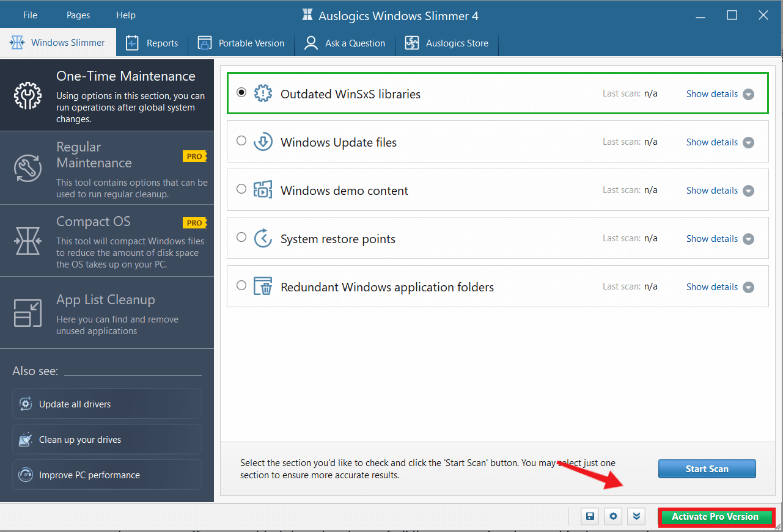Screen dimensions: 783x532
Task: Select the Windows demo content radio button
Action: 241,189
